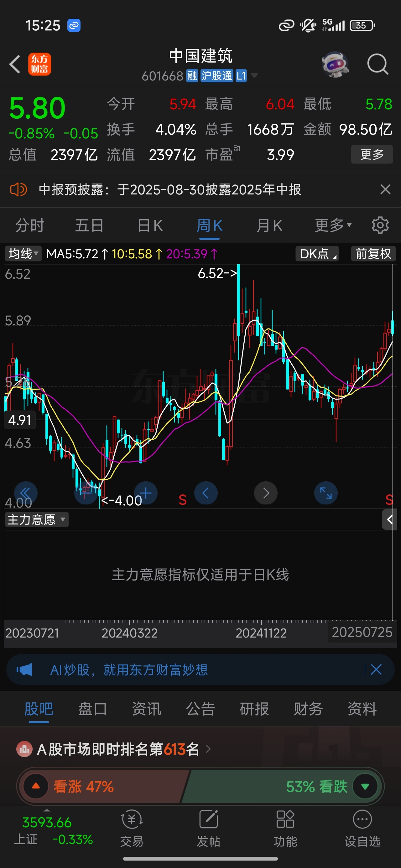Move chart right with arrow button
The height and width of the screenshot is (868, 401).
click(266, 493)
